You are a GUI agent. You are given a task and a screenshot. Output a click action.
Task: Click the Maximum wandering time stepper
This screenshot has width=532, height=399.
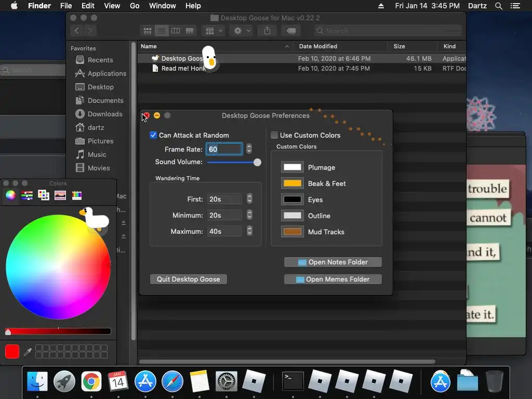click(x=250, y=231)
